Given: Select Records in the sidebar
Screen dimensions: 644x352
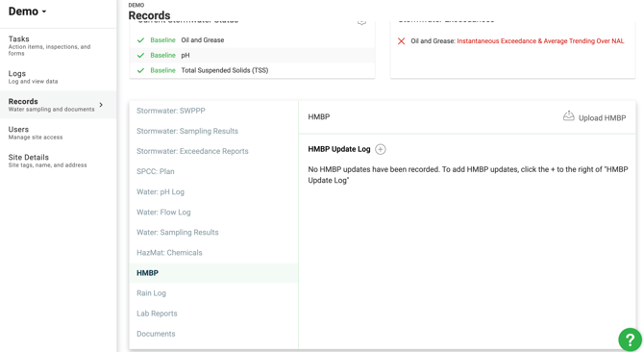Looking at the screenshot, I should point(59,105).
